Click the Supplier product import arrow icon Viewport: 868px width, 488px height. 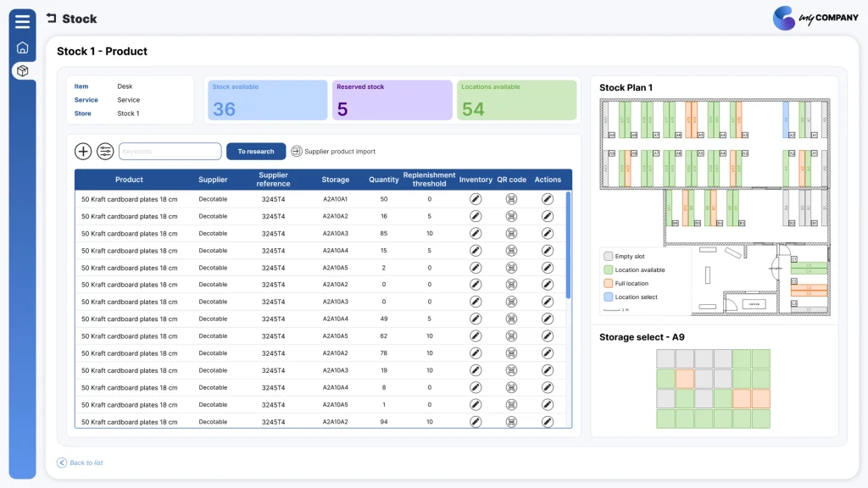(x=297, y=151)
